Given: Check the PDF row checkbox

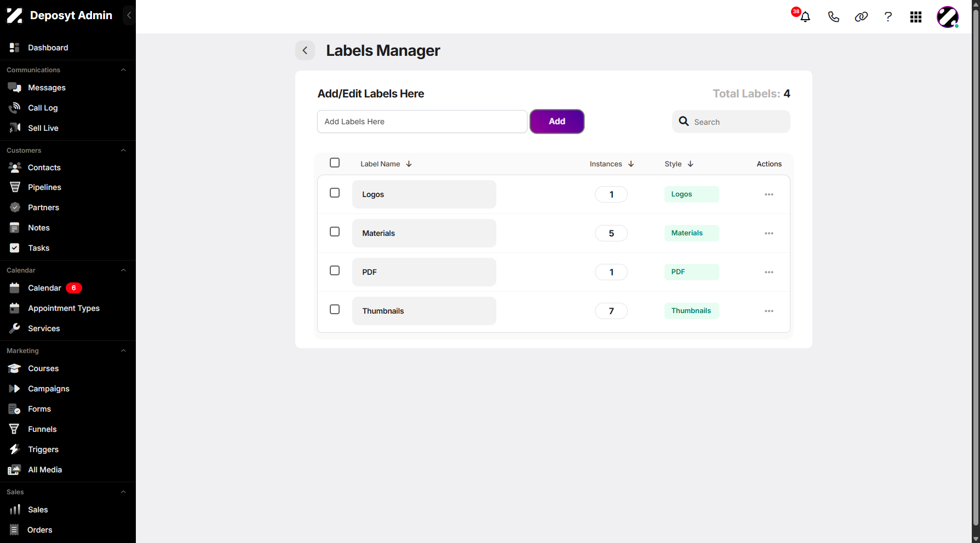Looking at the screenshot, I should pyautogui.click(x=335, y=270).
